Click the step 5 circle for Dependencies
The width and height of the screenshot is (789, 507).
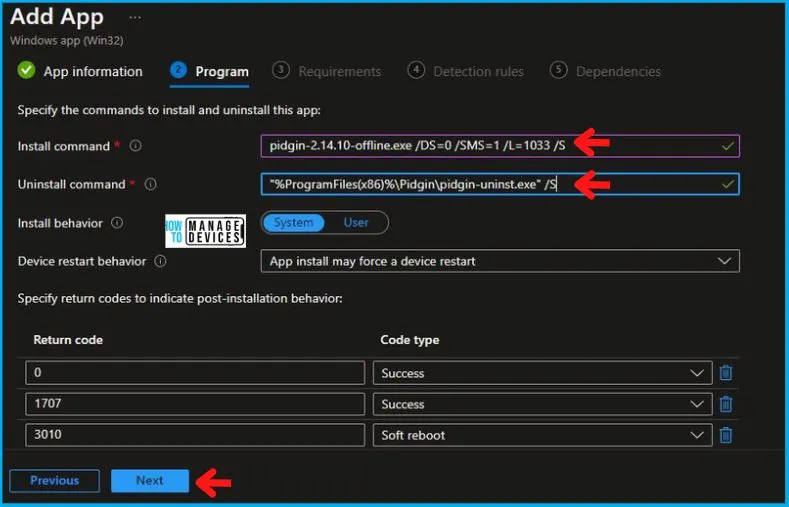[558, 70]
